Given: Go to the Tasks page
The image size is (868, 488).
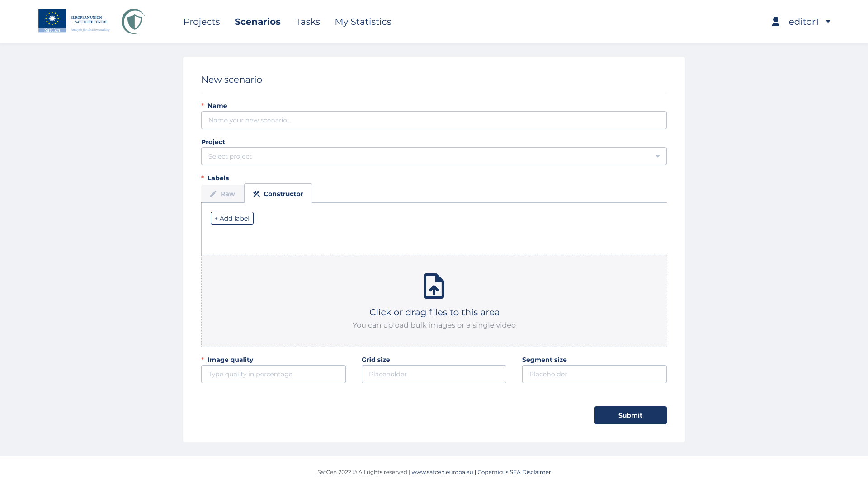Looking at the screenshot, I should point(307,22).
